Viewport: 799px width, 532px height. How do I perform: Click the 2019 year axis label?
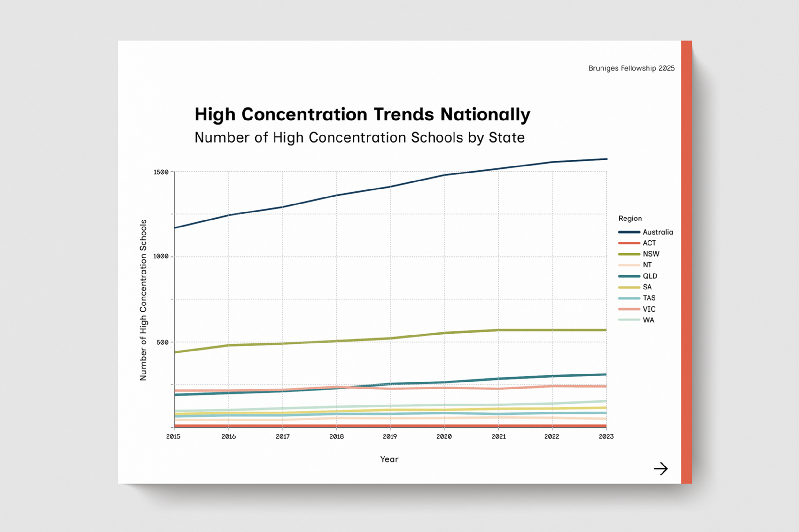pyautogui.click(x=390, y=437)
